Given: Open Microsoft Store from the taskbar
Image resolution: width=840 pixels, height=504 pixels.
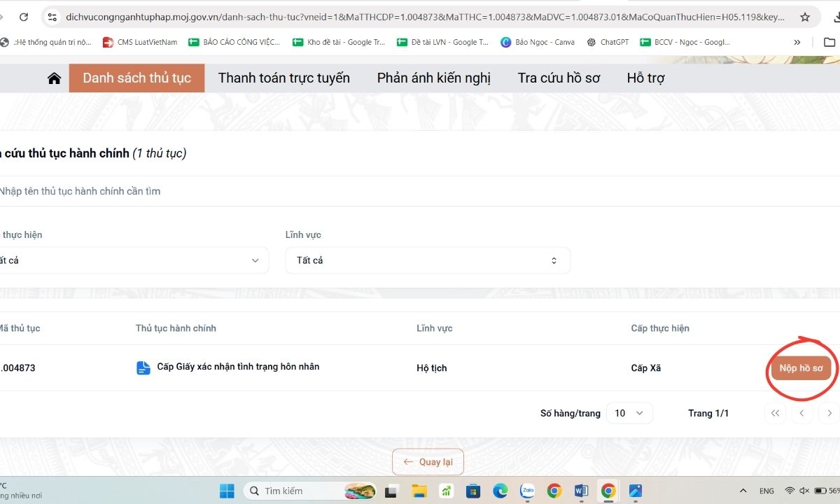Looking at the screenshot, I should [473, 491].
